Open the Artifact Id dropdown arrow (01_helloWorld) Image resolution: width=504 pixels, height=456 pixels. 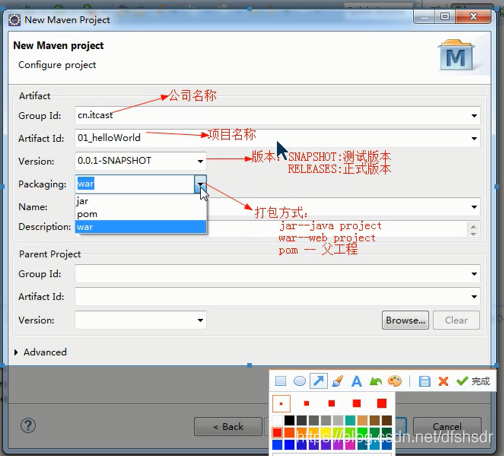474,138
